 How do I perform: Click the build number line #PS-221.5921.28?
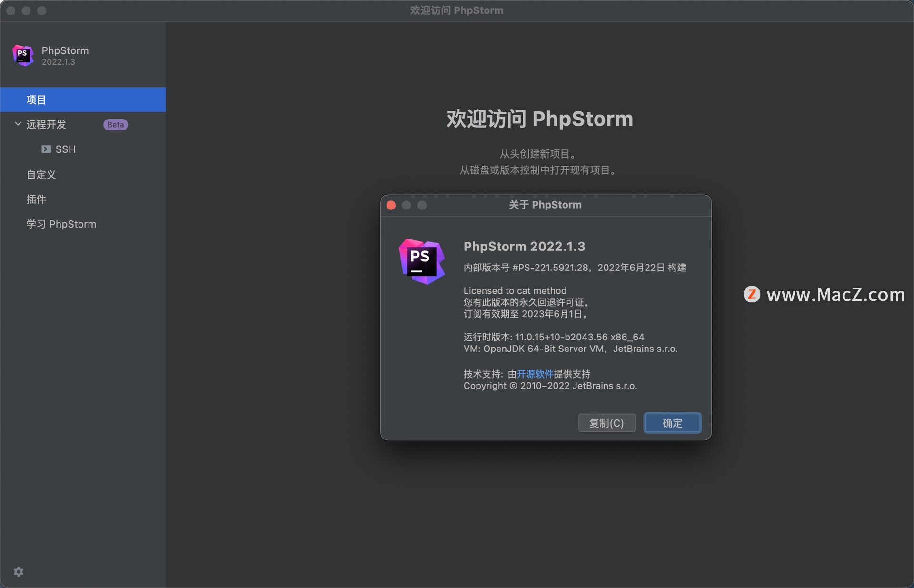pyautogui.click(x=575, y=268)
